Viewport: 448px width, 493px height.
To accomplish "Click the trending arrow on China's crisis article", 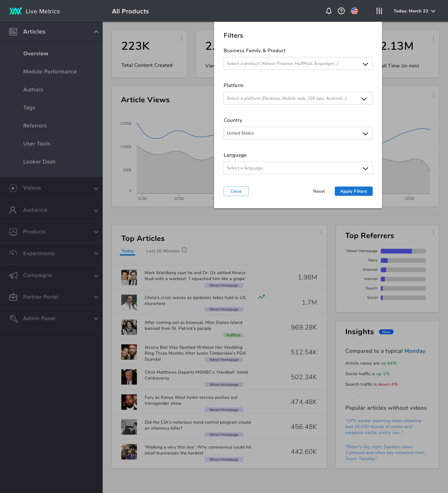I will [262, 297].
